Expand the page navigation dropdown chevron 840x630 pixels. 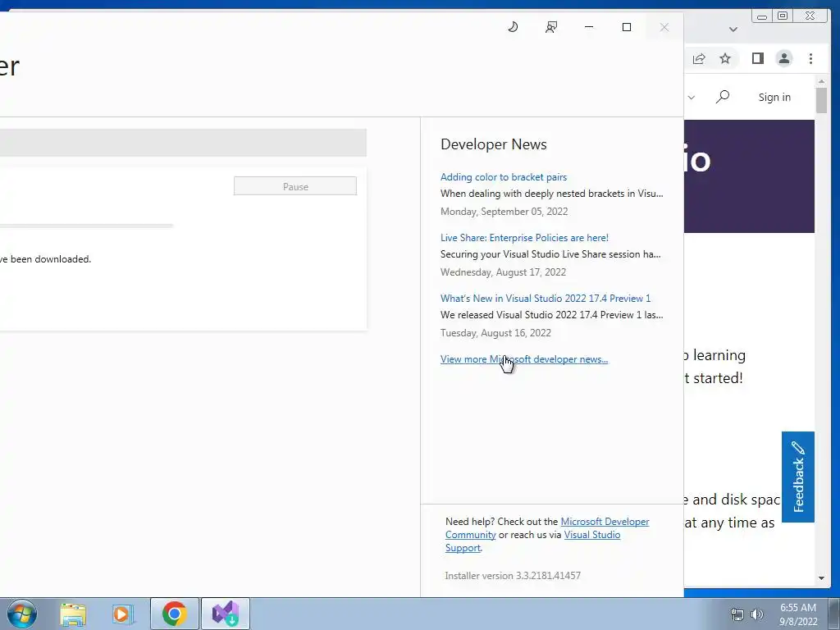coord(691,98)
